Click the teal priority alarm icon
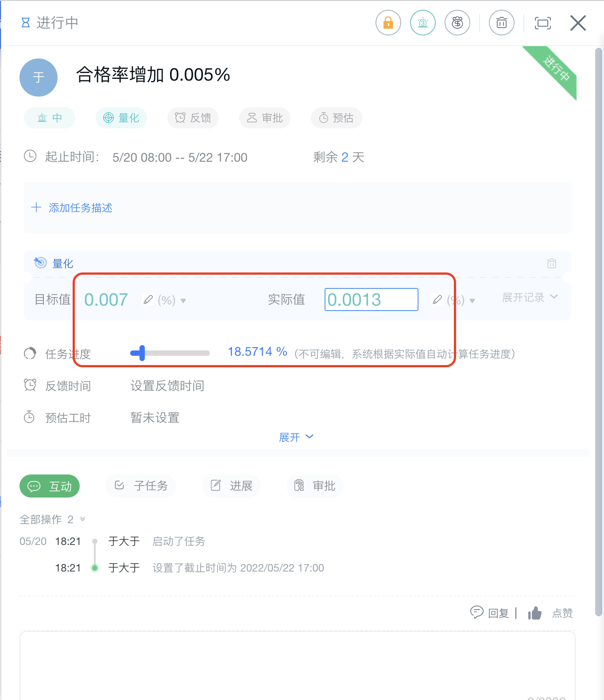The width and height of the screenshot is (604, 700). (x=423, y=23)
